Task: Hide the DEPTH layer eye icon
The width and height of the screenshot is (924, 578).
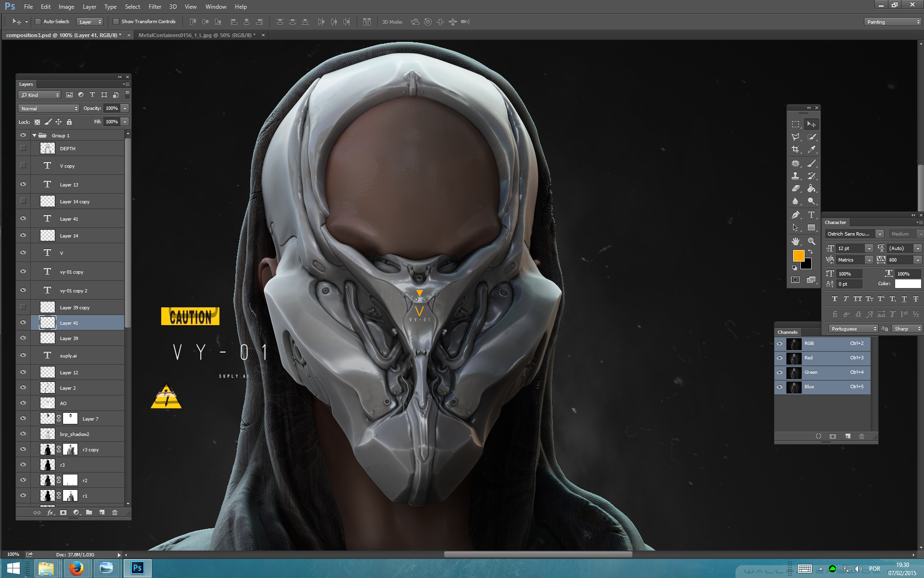Action: click(22, 148)
